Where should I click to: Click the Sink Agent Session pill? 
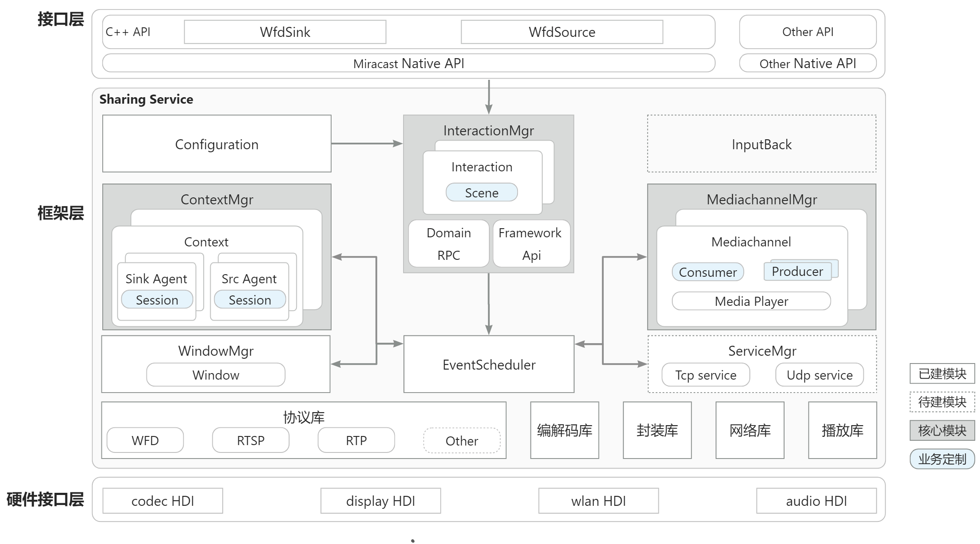[x=157, y=300]
